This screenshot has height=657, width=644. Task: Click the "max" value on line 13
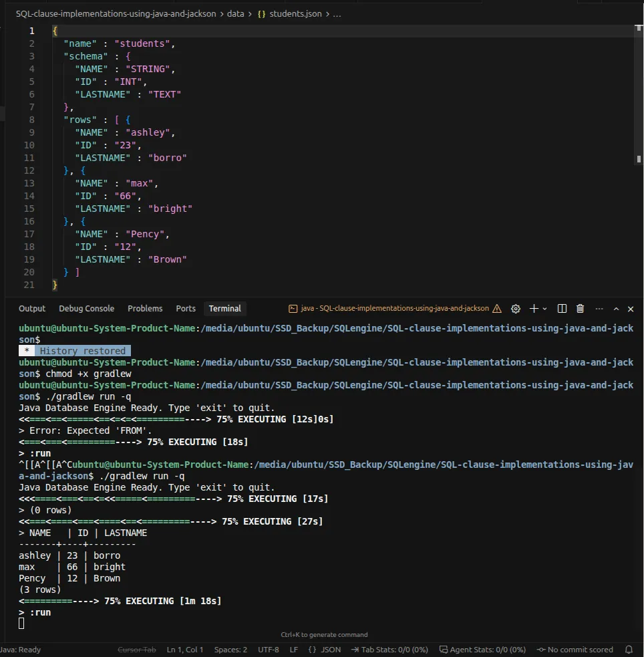pyautogui.click(x=140, y=184)
